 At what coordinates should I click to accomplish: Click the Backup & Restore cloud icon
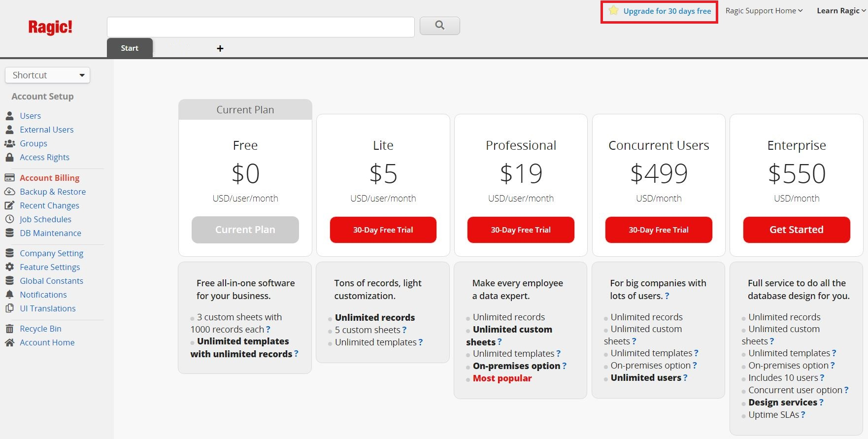tap(9, 192)
